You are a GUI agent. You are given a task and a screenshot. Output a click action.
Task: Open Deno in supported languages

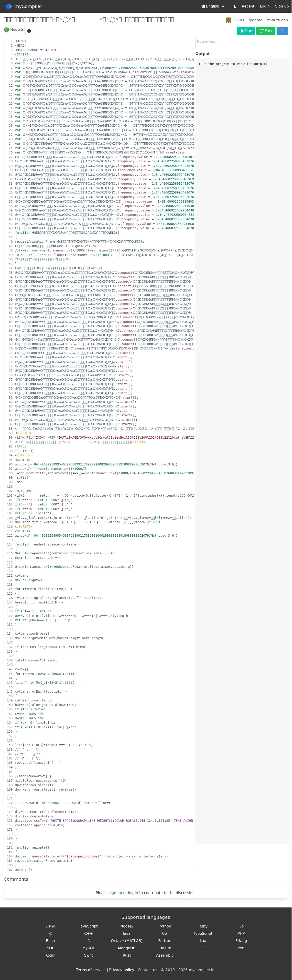[50, 926]
